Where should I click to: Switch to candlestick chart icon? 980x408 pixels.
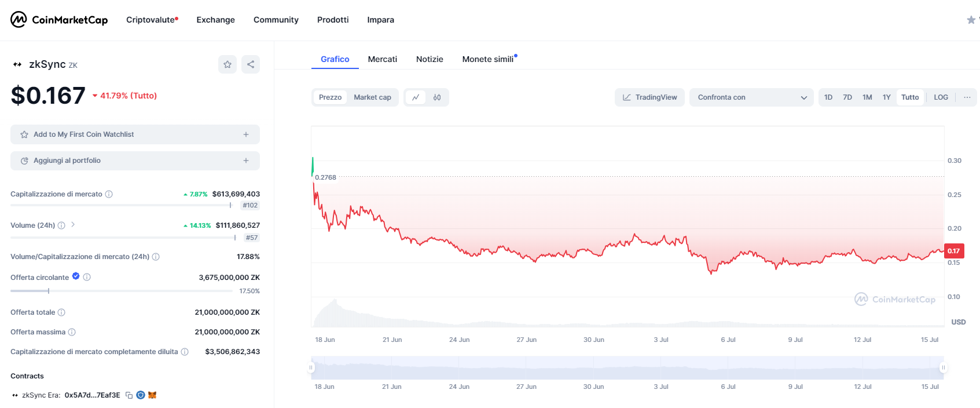(x=437, y=97)
